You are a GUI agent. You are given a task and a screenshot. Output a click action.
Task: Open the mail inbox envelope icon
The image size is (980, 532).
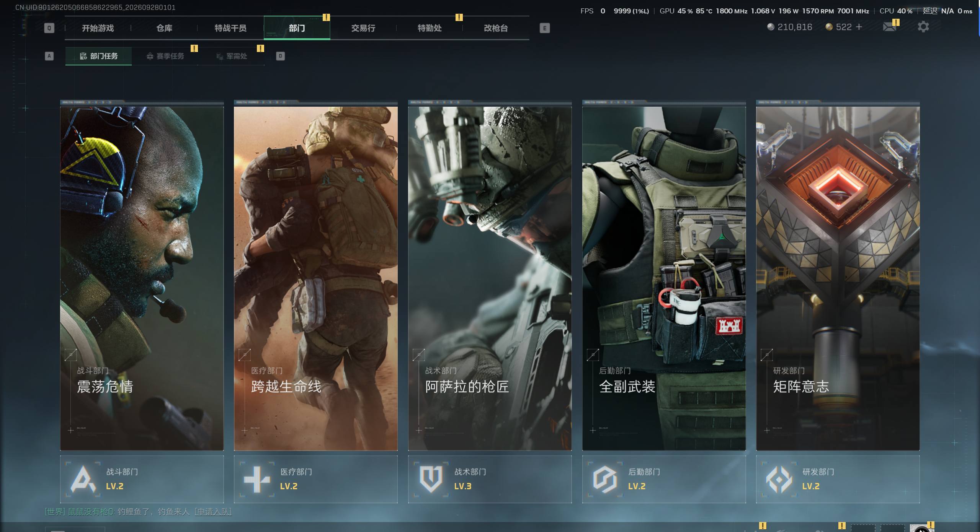(x=889, y=27)
